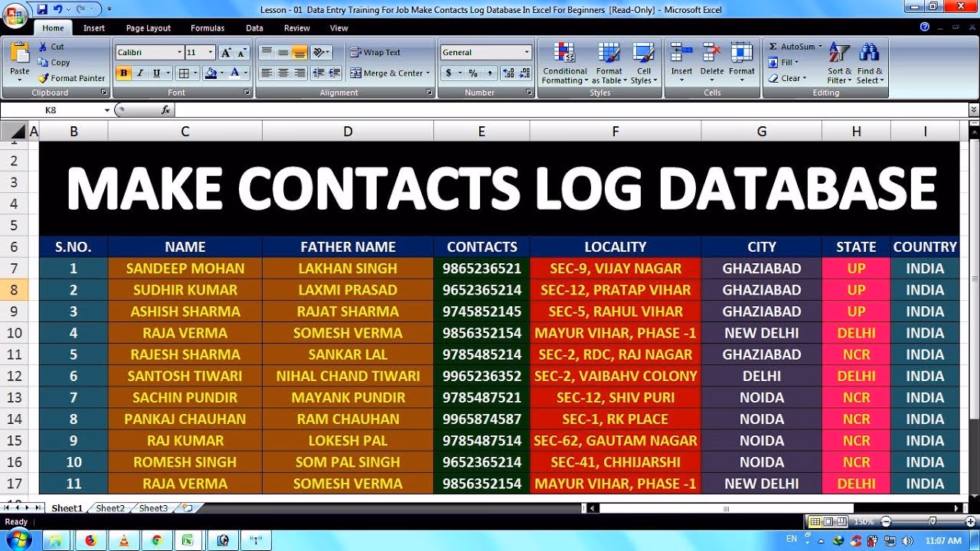
Task: Switch to the Formulas ribbon tab
Action: tap(207, 28)
